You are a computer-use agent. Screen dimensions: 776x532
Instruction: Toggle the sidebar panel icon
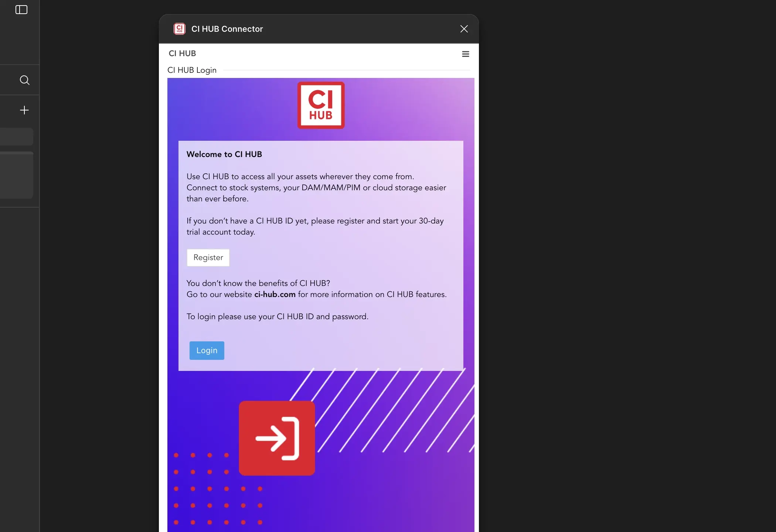[21, 10]
